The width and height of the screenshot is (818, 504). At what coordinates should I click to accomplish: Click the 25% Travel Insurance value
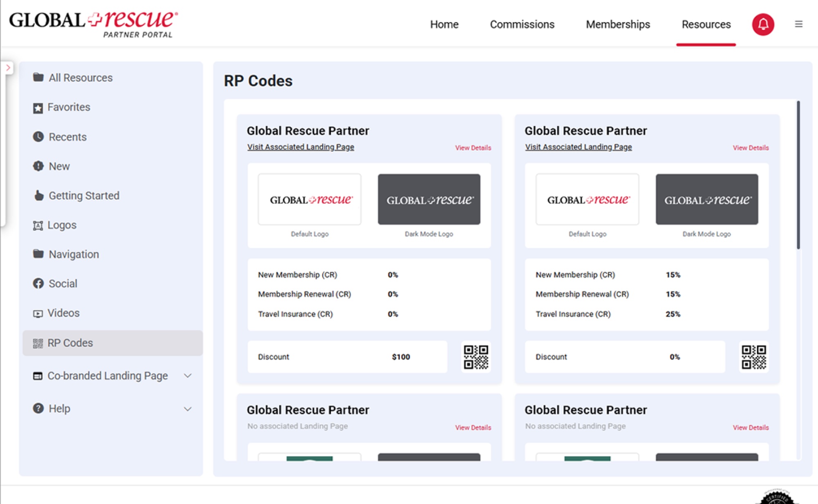pyautogui.click(x=673, y=314)
